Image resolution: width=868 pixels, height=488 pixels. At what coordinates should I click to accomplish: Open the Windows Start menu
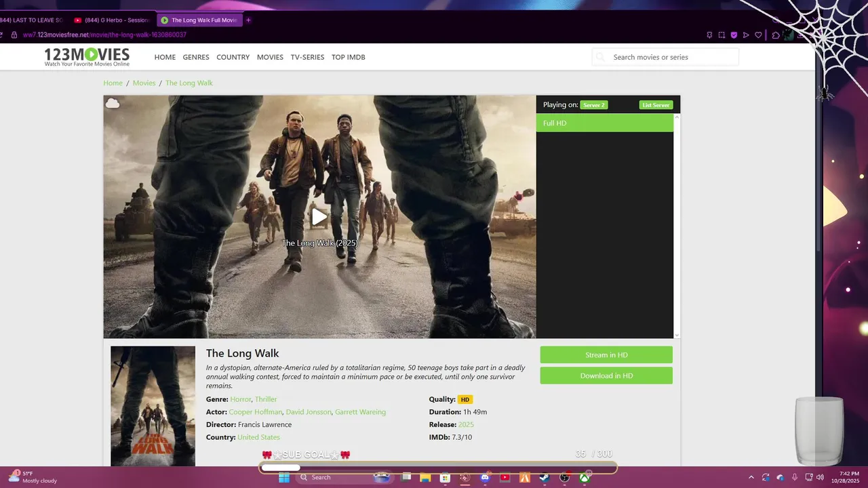284,477
